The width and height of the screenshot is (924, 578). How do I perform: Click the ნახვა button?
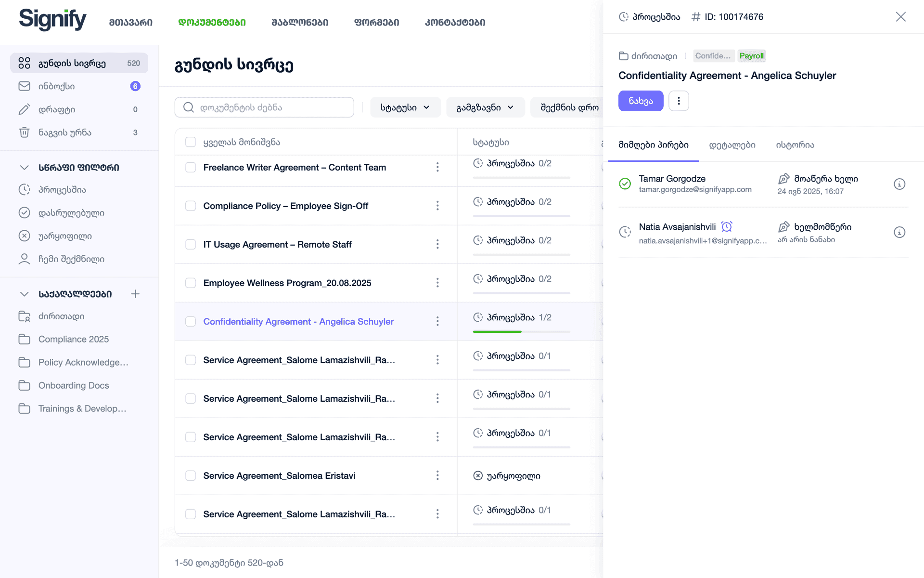(x=641, y=101)
